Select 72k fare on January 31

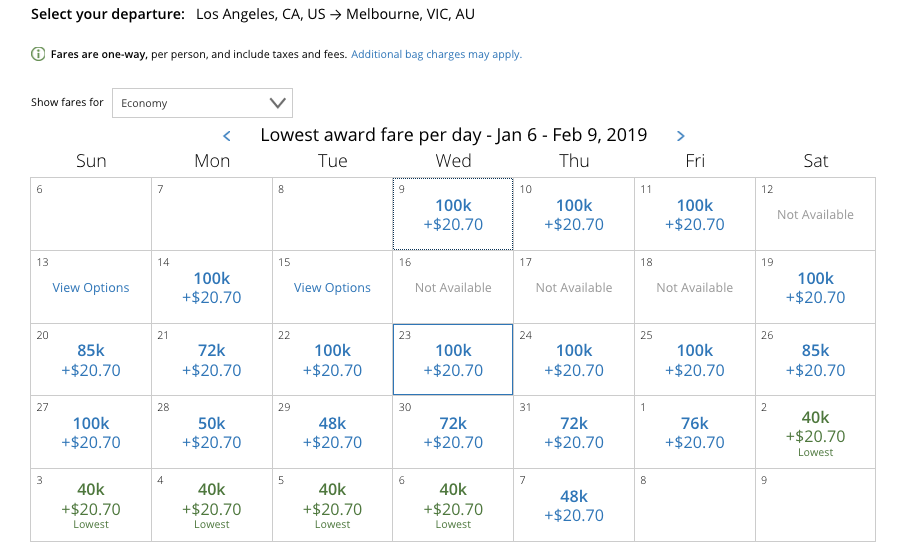[574, 433]
